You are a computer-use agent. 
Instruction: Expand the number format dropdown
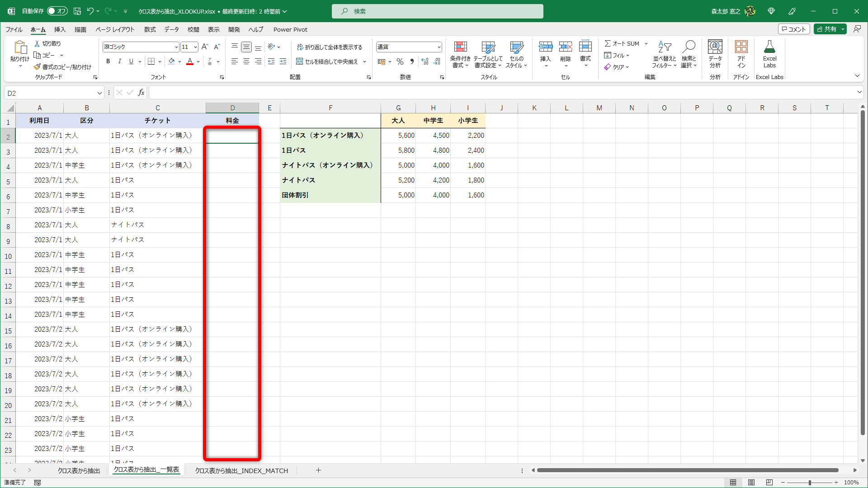click(x=439, y=47)
